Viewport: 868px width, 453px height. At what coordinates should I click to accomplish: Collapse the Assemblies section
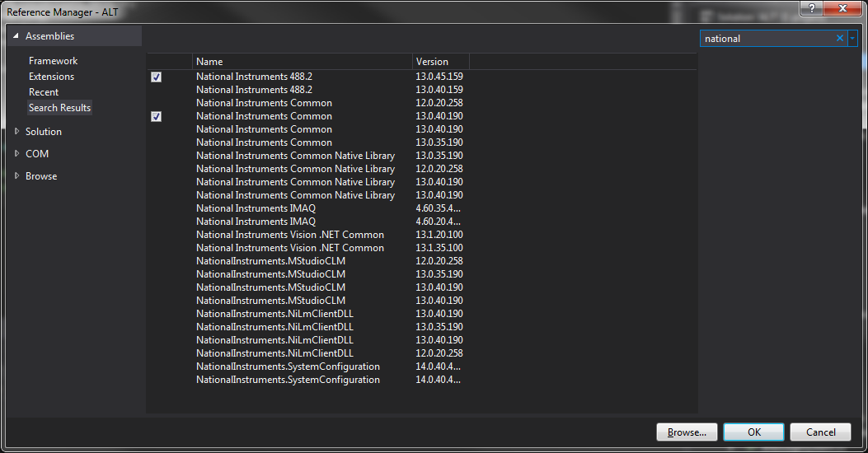point(16,36)
